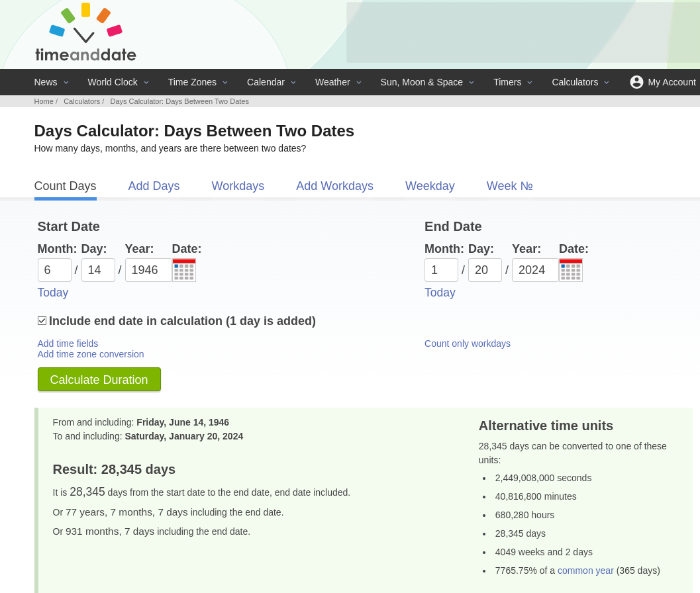This screenshot has width=700, height=593.
Task: Switch to the Workdays tab
Action: (238, 185)
